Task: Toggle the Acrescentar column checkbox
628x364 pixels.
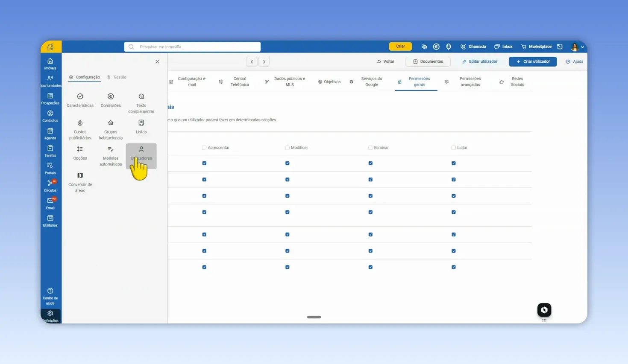Action: coord(204,148)
